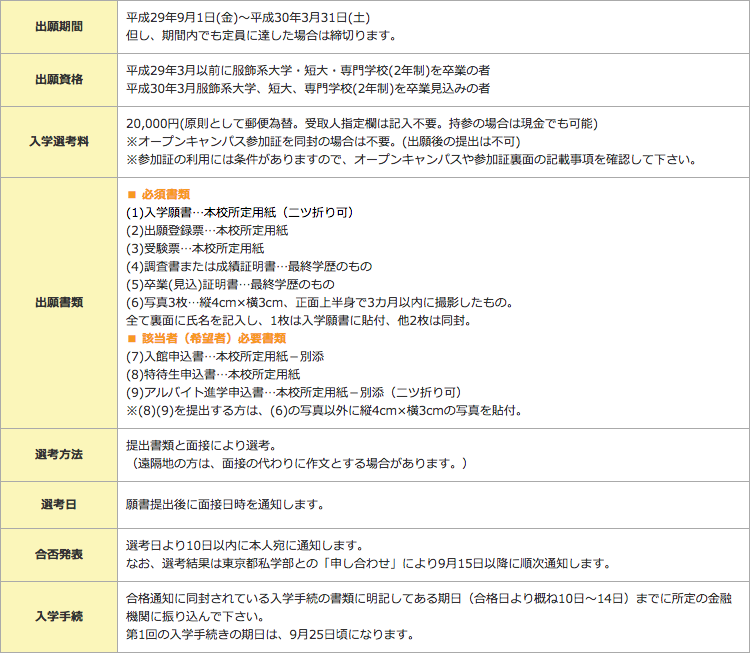Click the 選考方法 header cell
This screenshot has height=653, width=750.
click(x=59, y=455)
